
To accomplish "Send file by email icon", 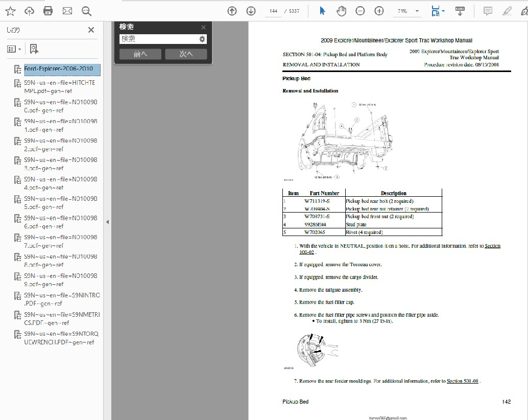I will click(67, 11).
